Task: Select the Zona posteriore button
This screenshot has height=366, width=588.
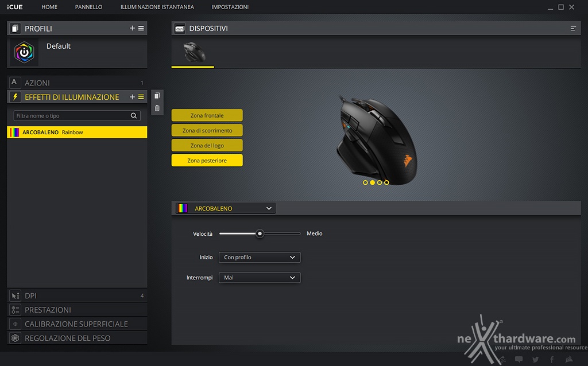Action: click(x=207, y=160)
